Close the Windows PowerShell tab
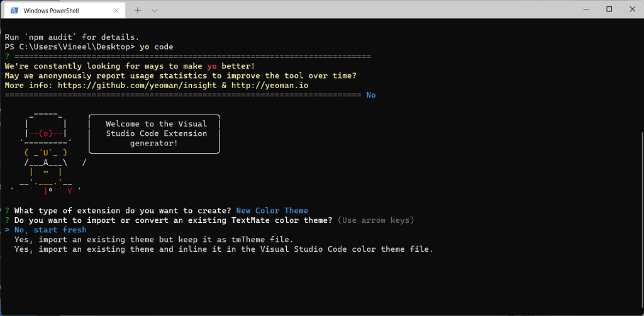Screen dimensions: 644x316 pyautogui.click(x=114, y=10)
